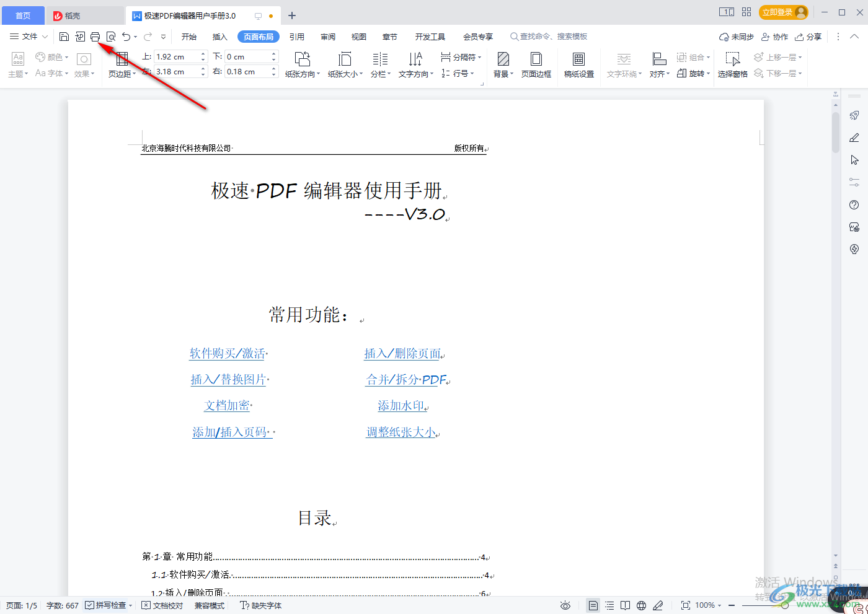
Task: Click the 分享 share button
Action: 808,37
